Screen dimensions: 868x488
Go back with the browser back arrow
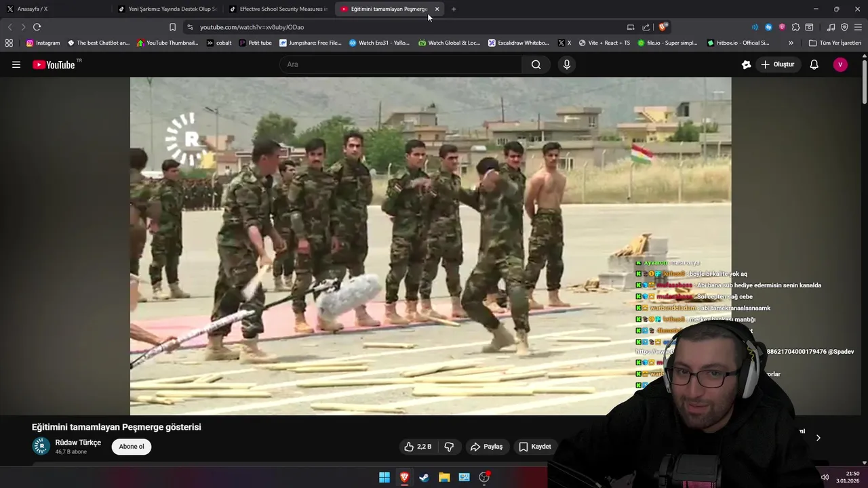pyautogui.click(x=9, y=27)
